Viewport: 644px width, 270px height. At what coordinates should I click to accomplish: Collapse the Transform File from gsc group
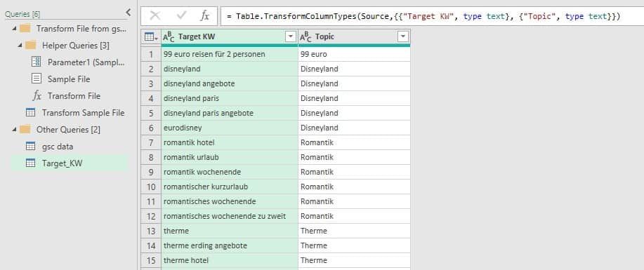tap(15, 29)
